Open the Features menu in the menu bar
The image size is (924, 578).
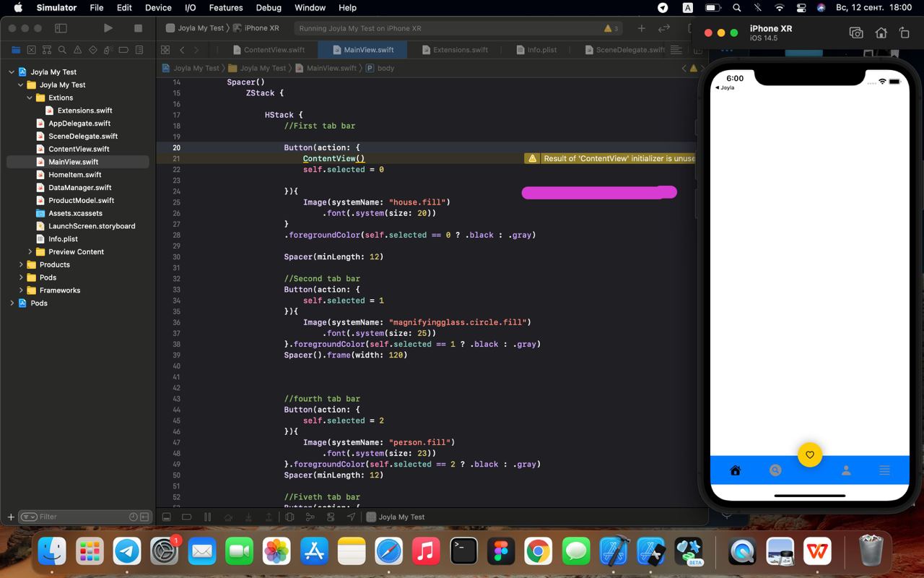click(x=226, y=8)
